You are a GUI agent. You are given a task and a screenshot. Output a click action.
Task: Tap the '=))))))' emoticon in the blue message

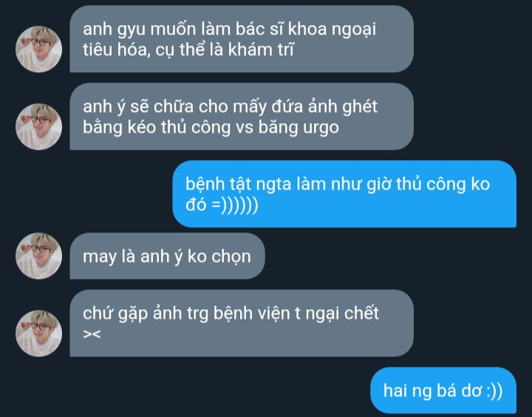coord(234,204)
